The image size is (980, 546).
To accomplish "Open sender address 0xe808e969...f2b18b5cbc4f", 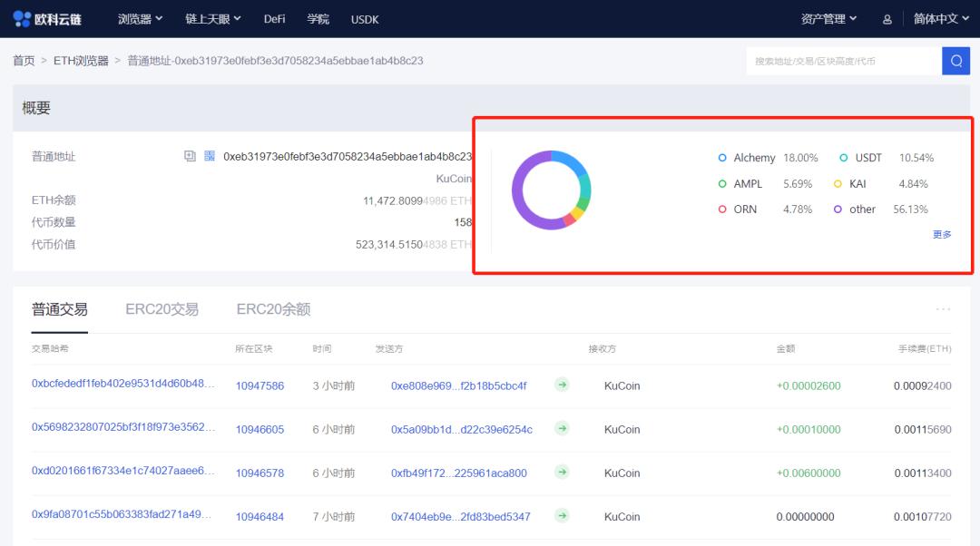I will tap(459, 386).
